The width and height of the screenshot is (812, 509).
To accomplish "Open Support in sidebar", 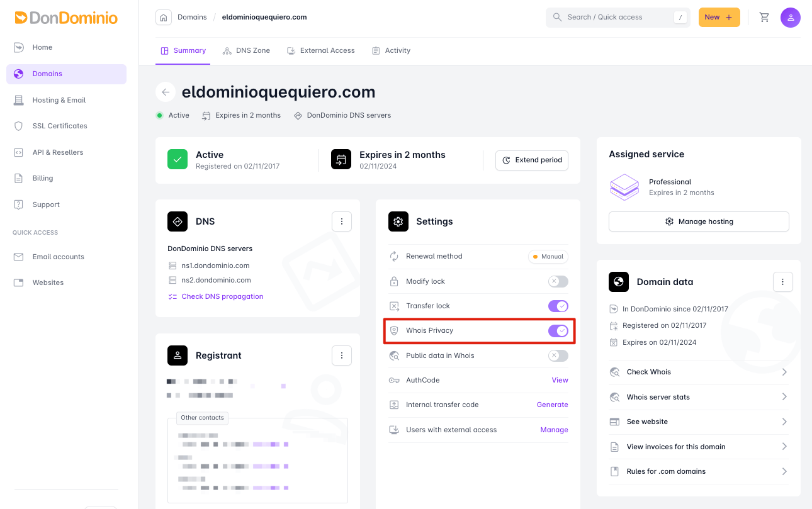I will [66, 204].
